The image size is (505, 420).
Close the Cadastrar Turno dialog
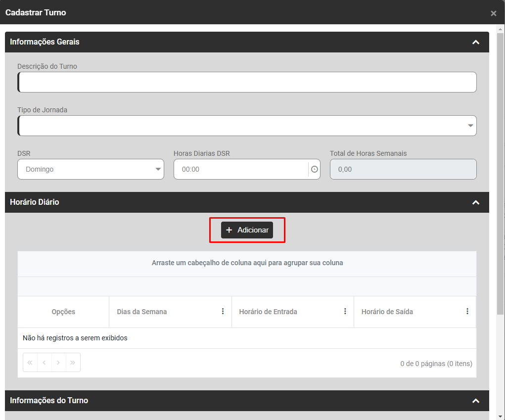(x=493, y=13)
